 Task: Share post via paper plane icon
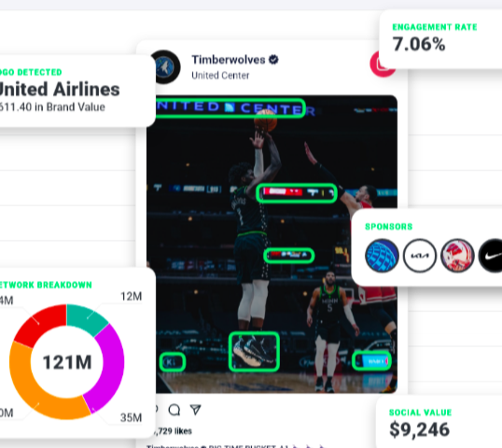[x=195, y=410]
